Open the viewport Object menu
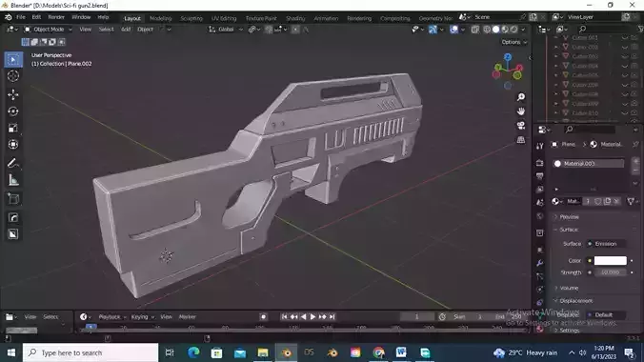The height and width of the screenshot is (362, 644). pyautogui.click(x=145, y=30)
